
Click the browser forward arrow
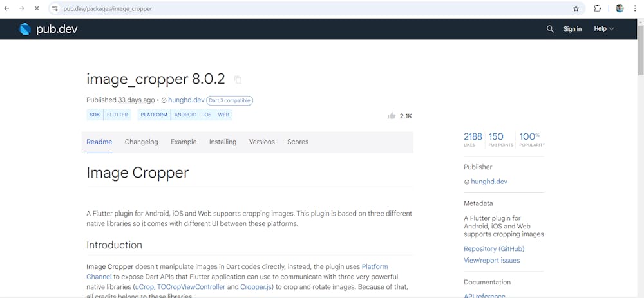click(22, 8)
